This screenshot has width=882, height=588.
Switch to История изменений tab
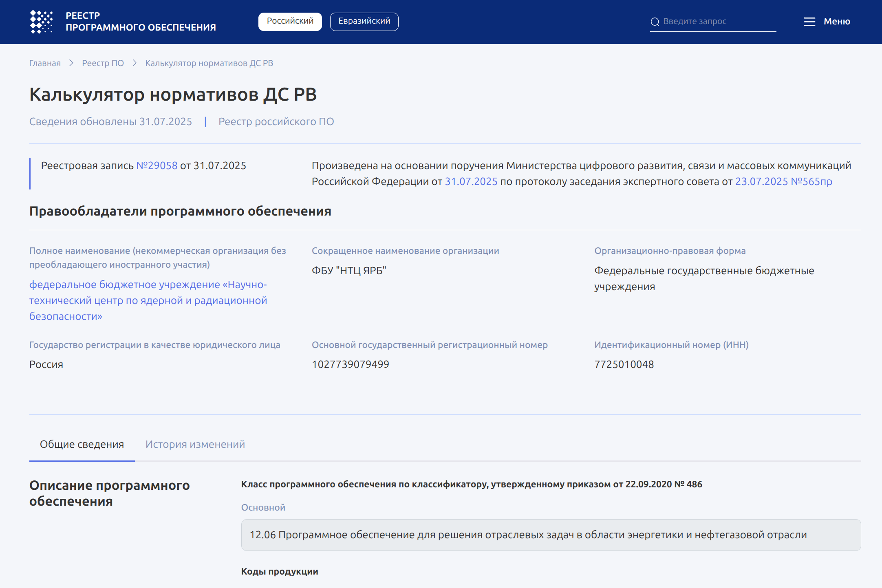click(x=195, y=445)
